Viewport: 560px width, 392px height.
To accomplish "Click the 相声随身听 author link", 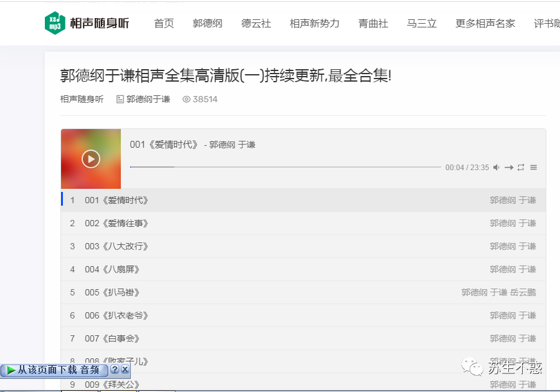I will pyautogui.click(x=82, y=99).
